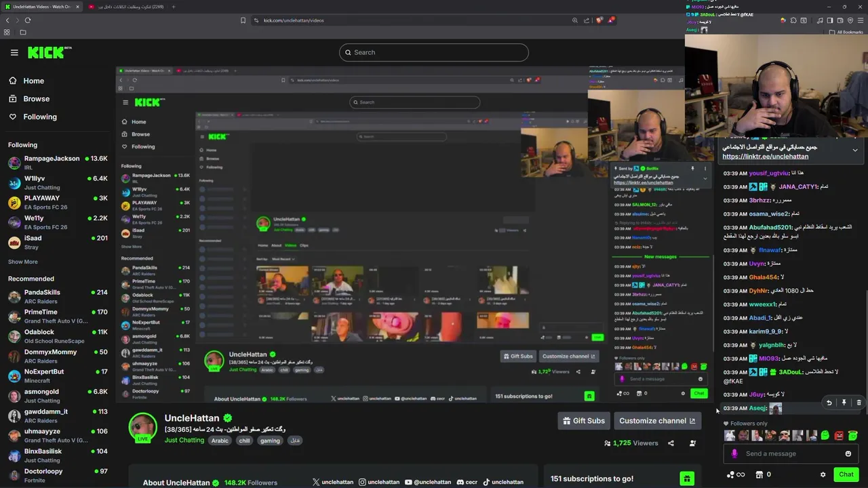Click Brave shields icon in address bar
The height and width of the screenshot is (488, 868).
599,20
